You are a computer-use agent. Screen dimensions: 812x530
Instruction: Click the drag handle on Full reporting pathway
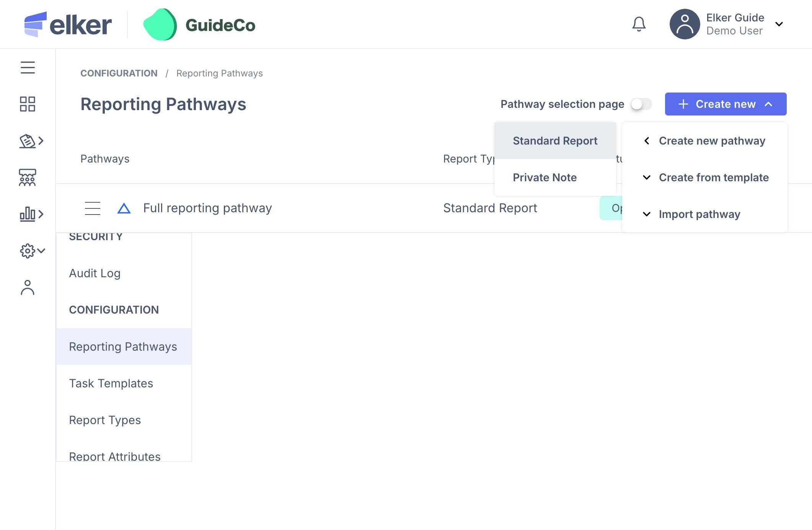tap(93, 208)
